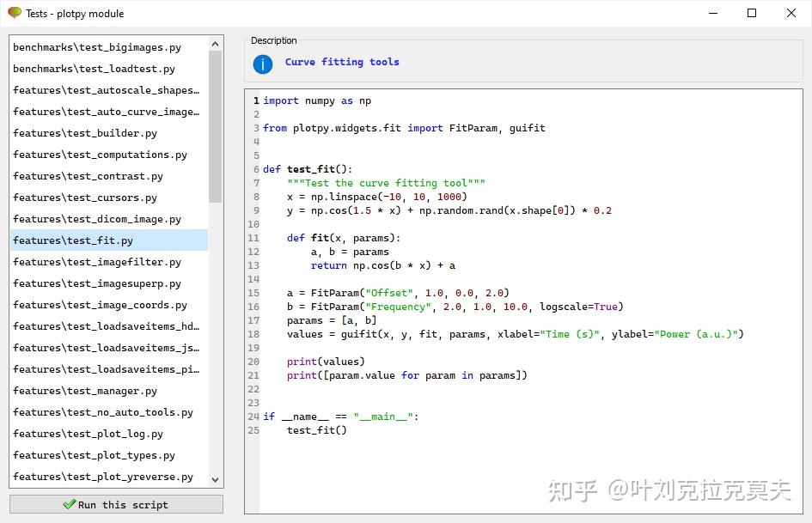Click the file list scroll down arrow
This screenshot has height=523, width=812.
point(216,479)
